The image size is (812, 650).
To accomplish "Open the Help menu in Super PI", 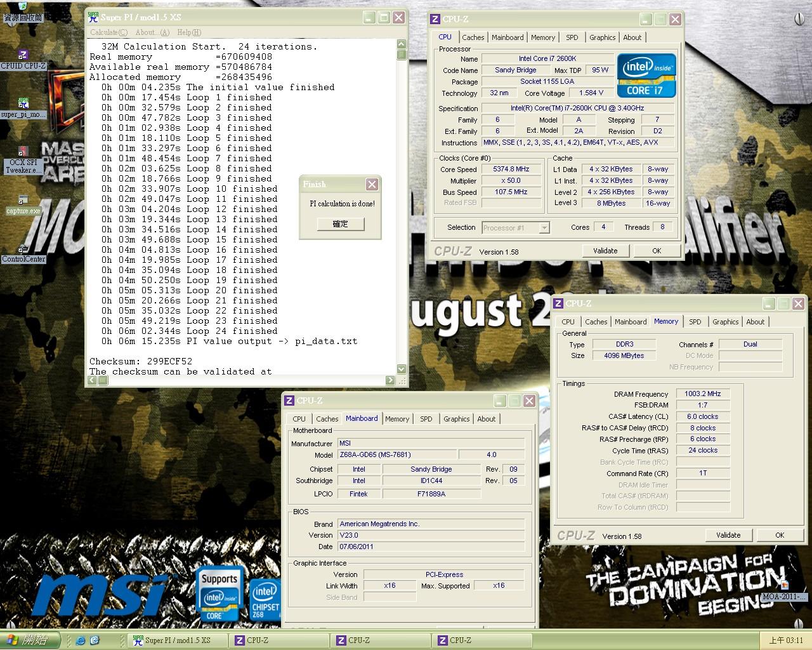I will (189, 32).
